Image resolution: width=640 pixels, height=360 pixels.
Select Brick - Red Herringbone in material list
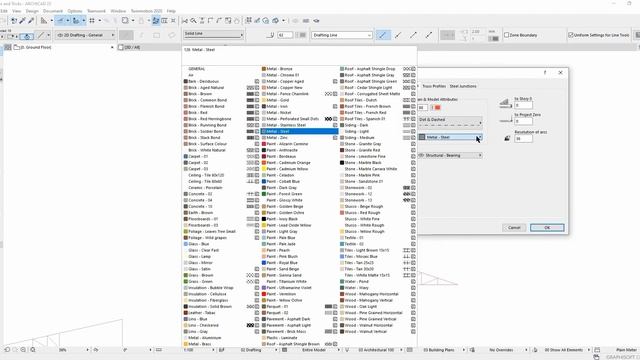point(221,119)
